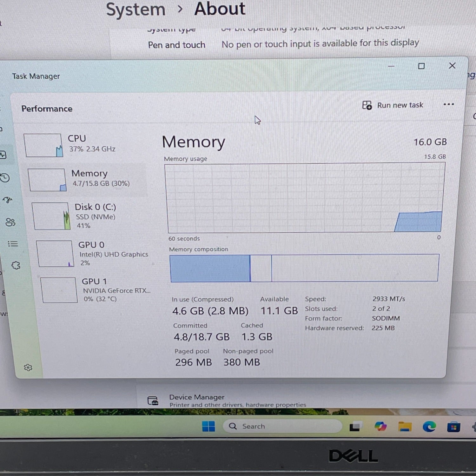Click the Run new task button
The width and height of the screenshot is (476, 476).
click(393, 105)
